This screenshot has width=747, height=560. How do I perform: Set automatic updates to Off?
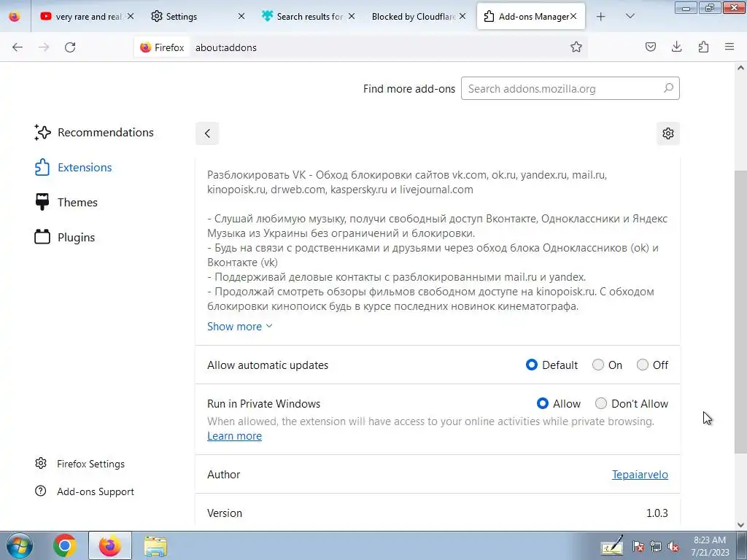(643, 365)
